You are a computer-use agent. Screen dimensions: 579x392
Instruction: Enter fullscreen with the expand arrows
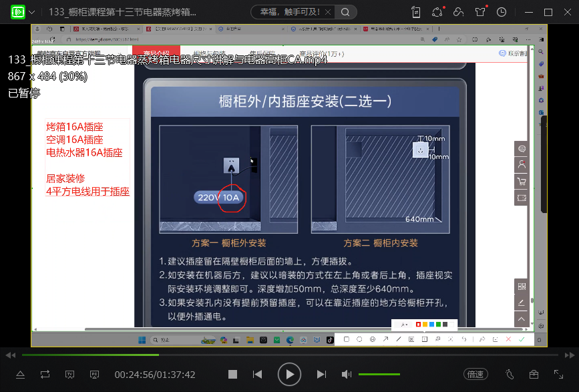[559, 374]
